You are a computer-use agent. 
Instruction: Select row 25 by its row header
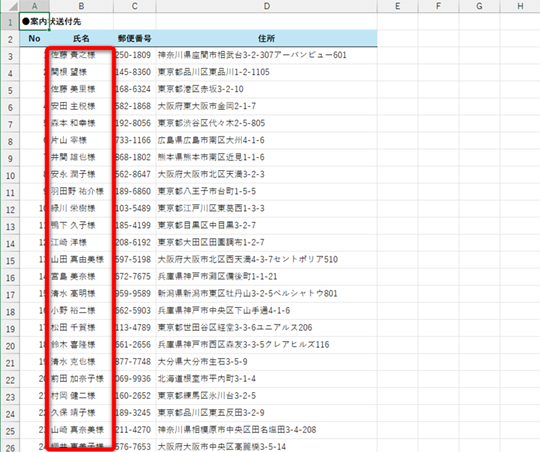click(x=10, y=431)
